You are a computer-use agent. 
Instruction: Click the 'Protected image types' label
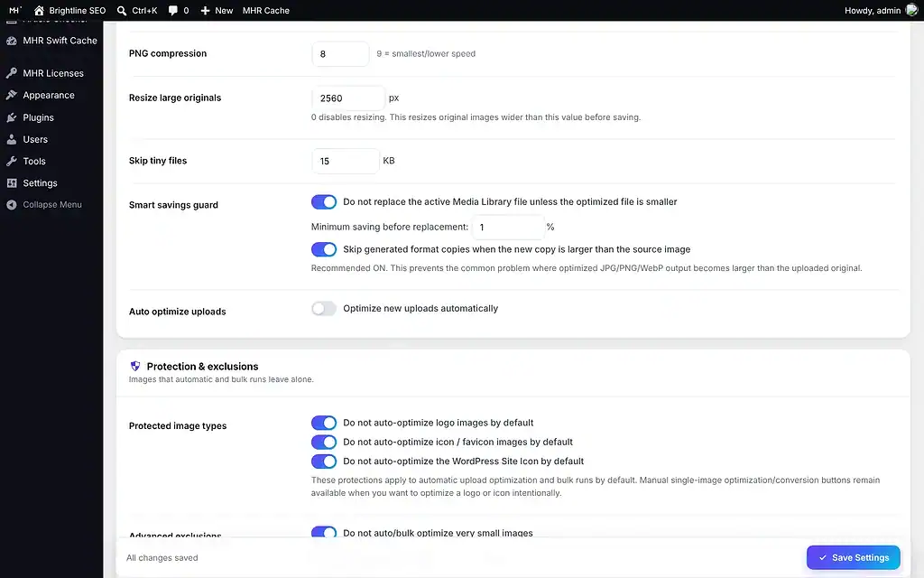[178, 426]
